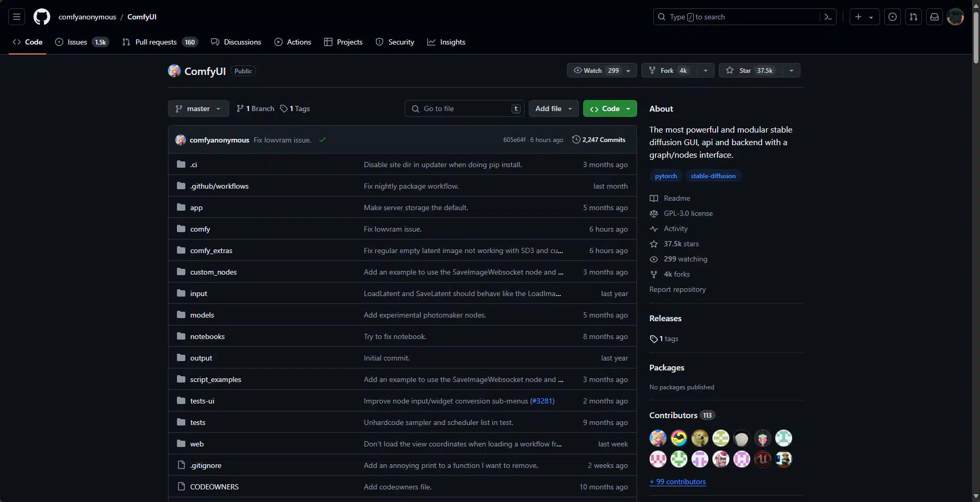Click the stable-diffusion topic tag
This screenshot has height=502, width=980.
pos(713,176)
